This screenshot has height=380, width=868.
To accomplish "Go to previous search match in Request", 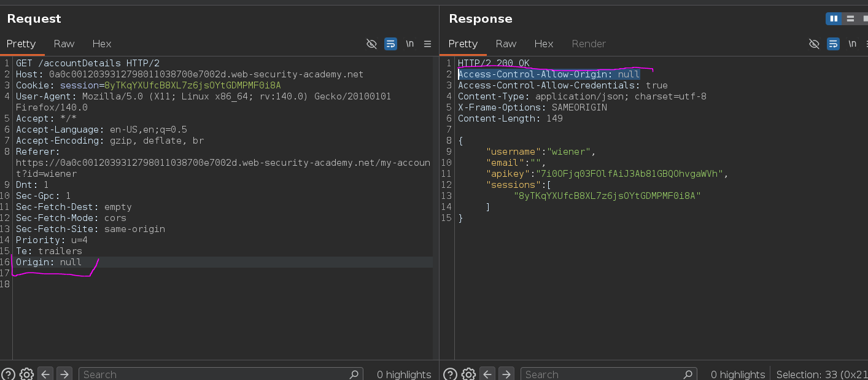I will pyautogui.click(x=45, y=374).
